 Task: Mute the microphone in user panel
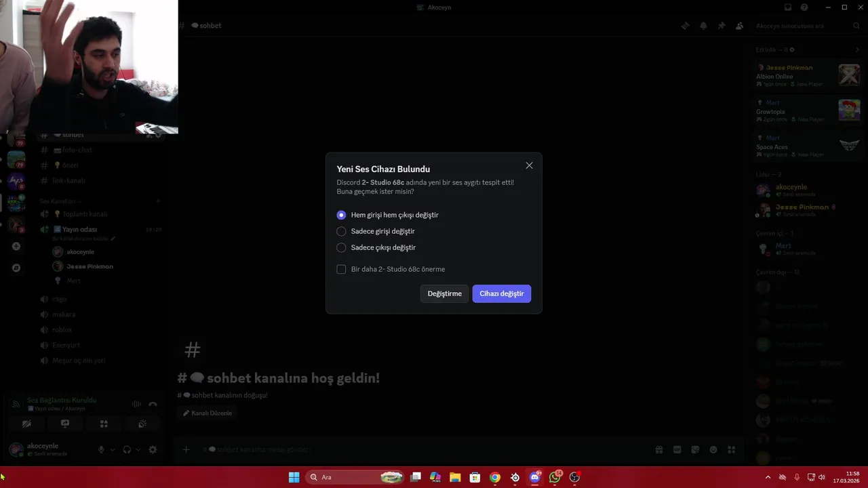[x=101, y=449]
